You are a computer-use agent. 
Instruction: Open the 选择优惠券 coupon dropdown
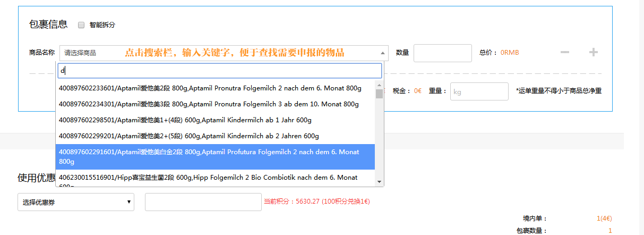[76, 202]
